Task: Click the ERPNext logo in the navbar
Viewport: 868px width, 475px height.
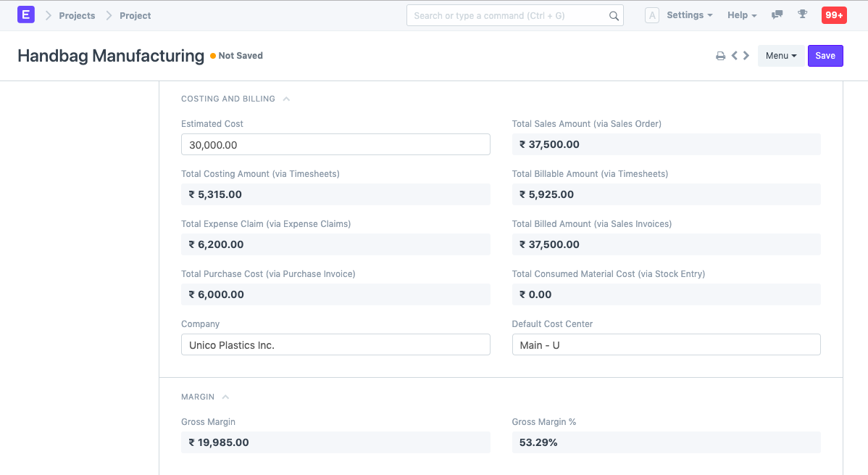Action: [25, 15]
